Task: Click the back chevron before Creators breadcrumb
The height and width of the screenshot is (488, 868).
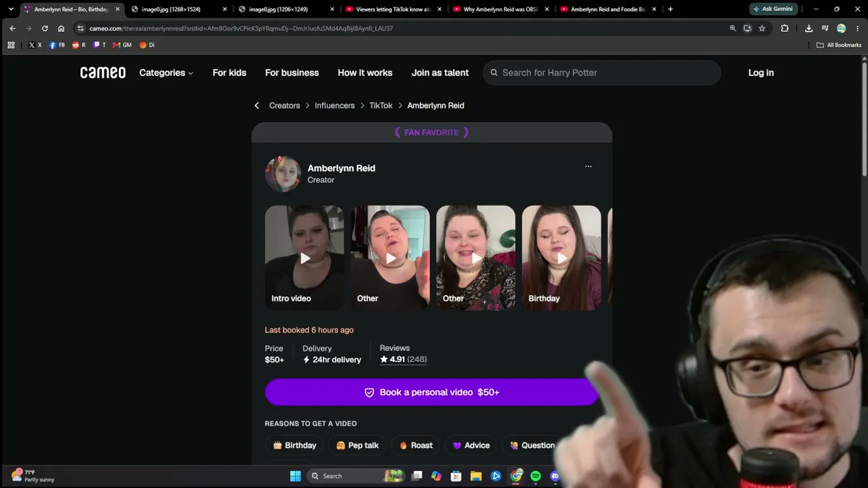Action: point(256,106)
